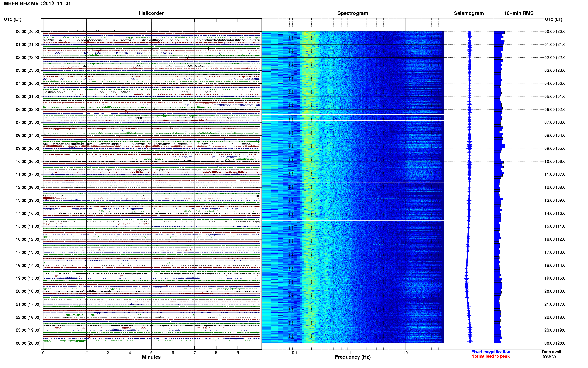Click left time label '01:00 (21:00)'
The image size is (588, 368).
(28, 44)
